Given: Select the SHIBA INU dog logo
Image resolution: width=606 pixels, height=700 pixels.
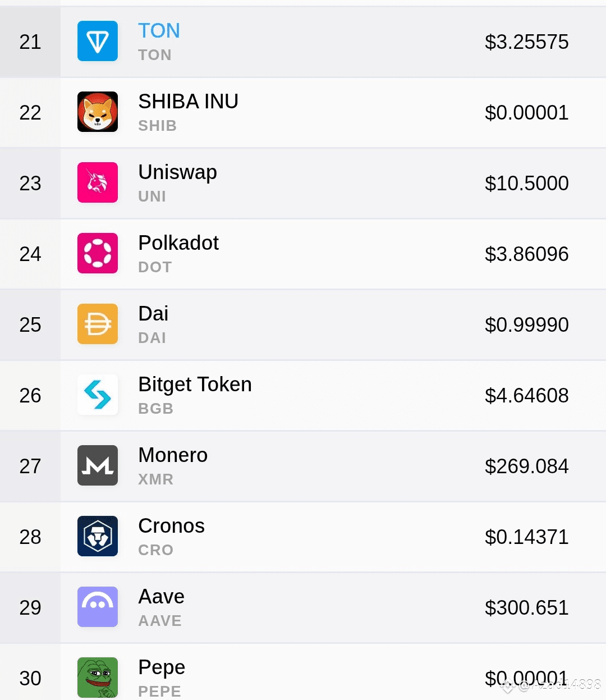Looking at the screenshot, I should click(98, 112).
